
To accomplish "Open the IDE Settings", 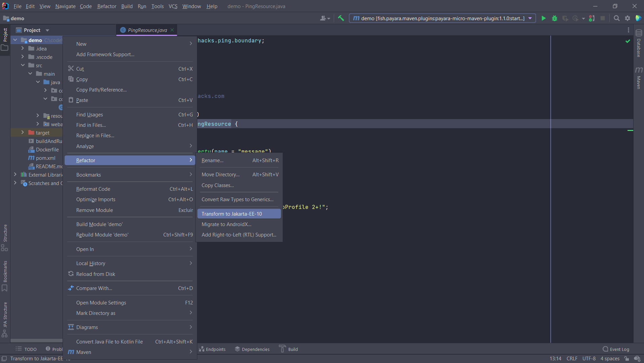I will (x=627, y=18).
